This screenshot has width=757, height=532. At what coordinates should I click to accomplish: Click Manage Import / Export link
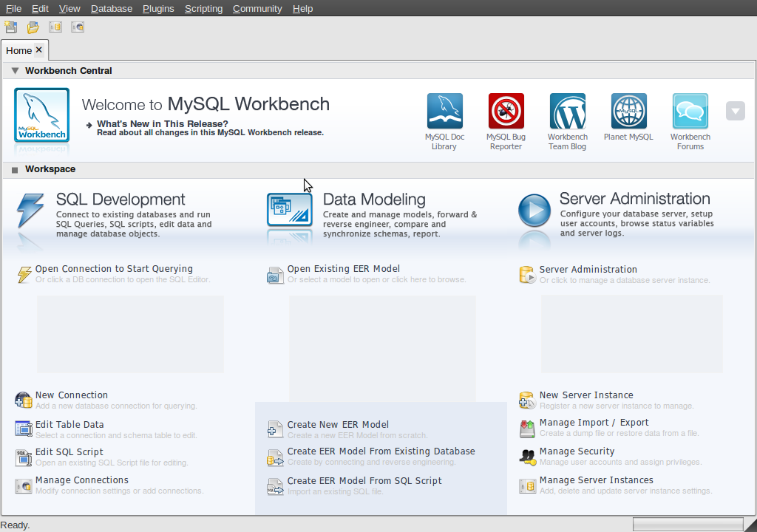pyautogui.click(x=594, y=423)
